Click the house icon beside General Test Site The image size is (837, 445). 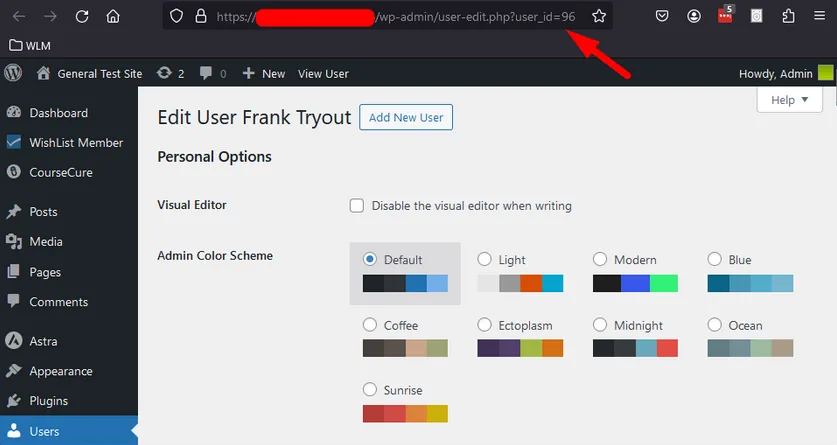(x=44, y=73)
